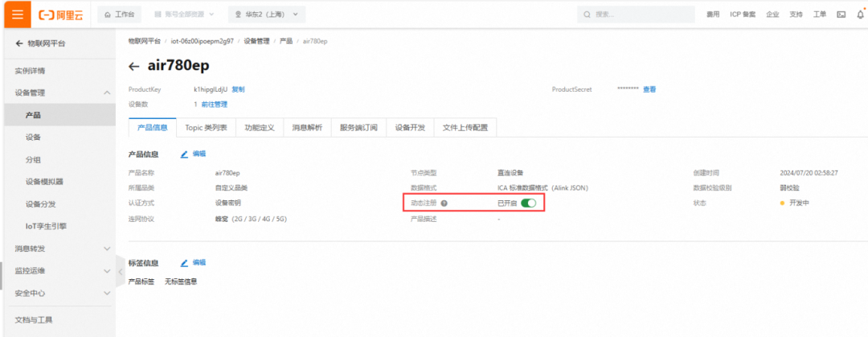Open the 支持 top menu
868x337 pixels.
796,14
